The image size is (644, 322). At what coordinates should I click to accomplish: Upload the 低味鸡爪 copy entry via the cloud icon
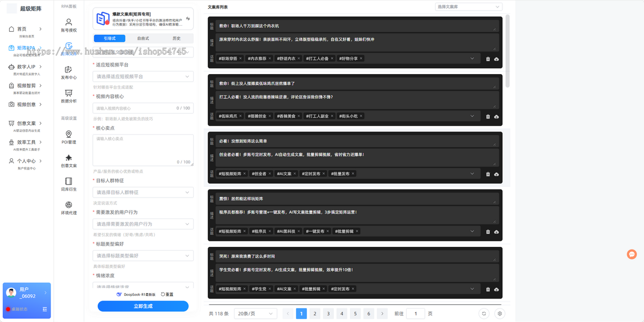(496, 116)
